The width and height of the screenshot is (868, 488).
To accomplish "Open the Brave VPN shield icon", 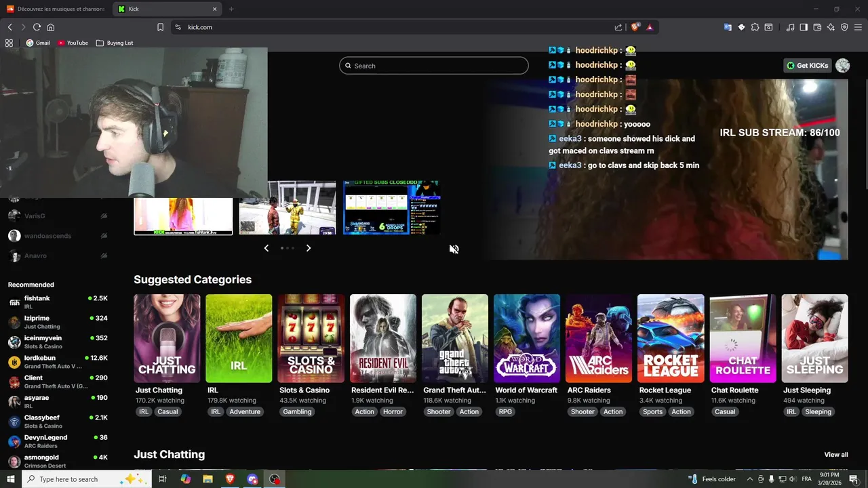I will pos(844,27).
